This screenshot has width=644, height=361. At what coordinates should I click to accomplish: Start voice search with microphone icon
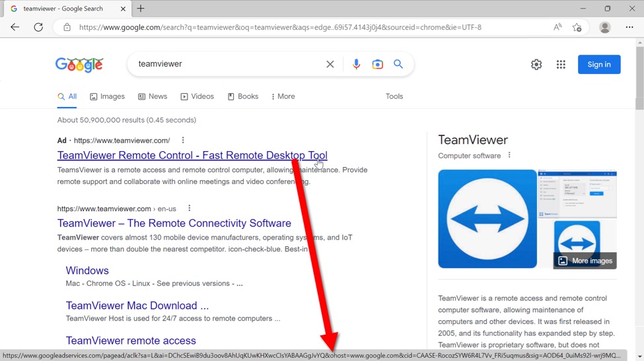(x=356, y=64)
